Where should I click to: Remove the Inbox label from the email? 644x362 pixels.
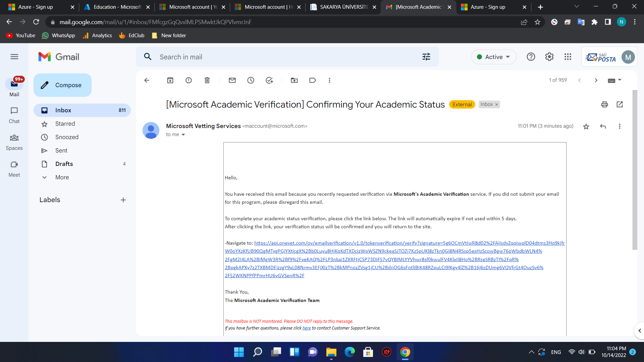coord(497,105)
